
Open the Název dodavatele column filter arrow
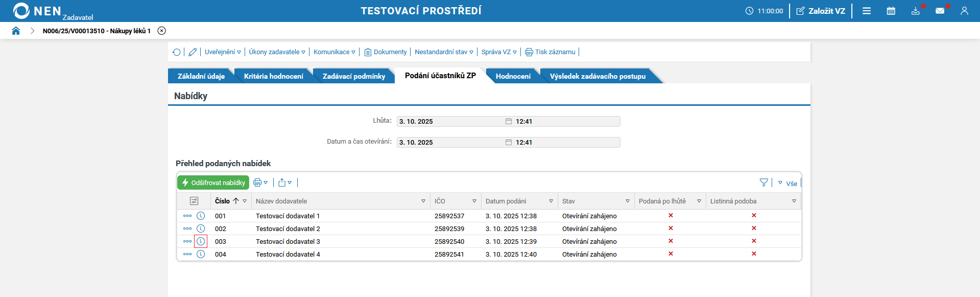coord(423,201)
